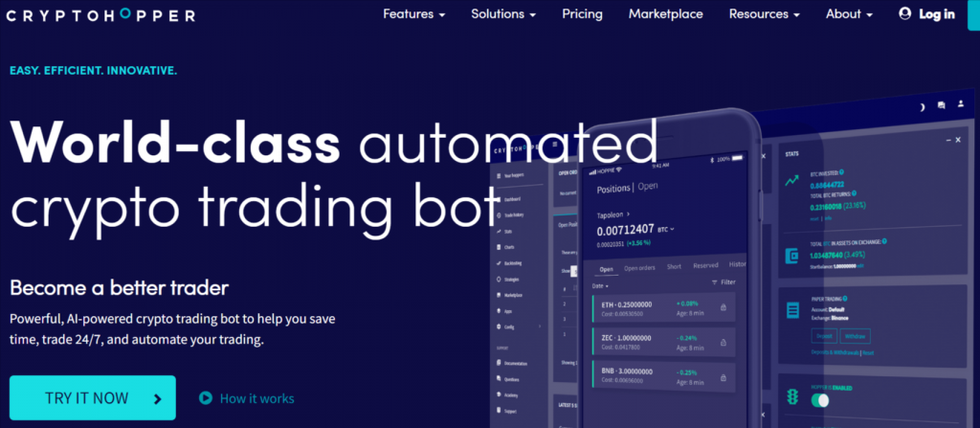Expand the Features menu

(x=413, y=13)
